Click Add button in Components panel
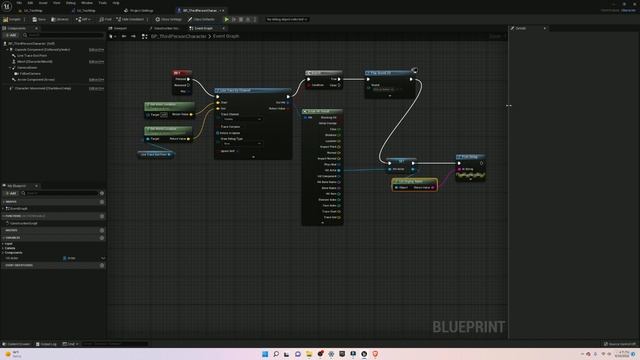Viewport: 640px width, 360px height. point(11,35)
